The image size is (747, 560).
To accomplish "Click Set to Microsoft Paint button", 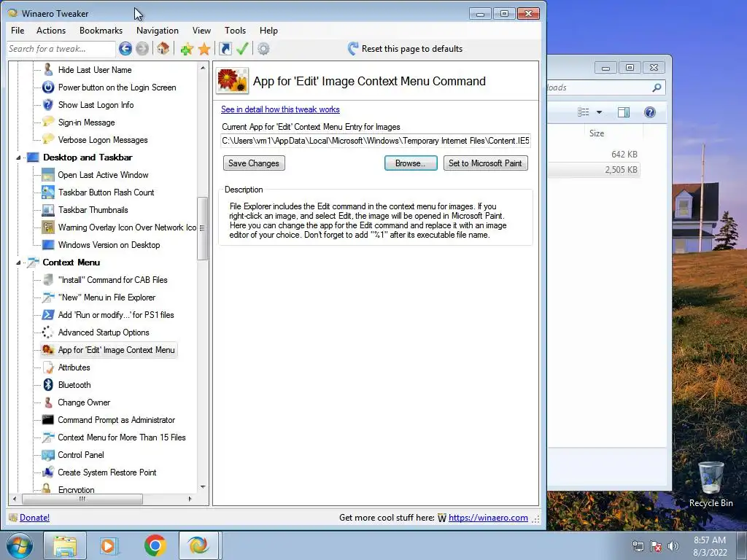I will [x=485, y=163].
